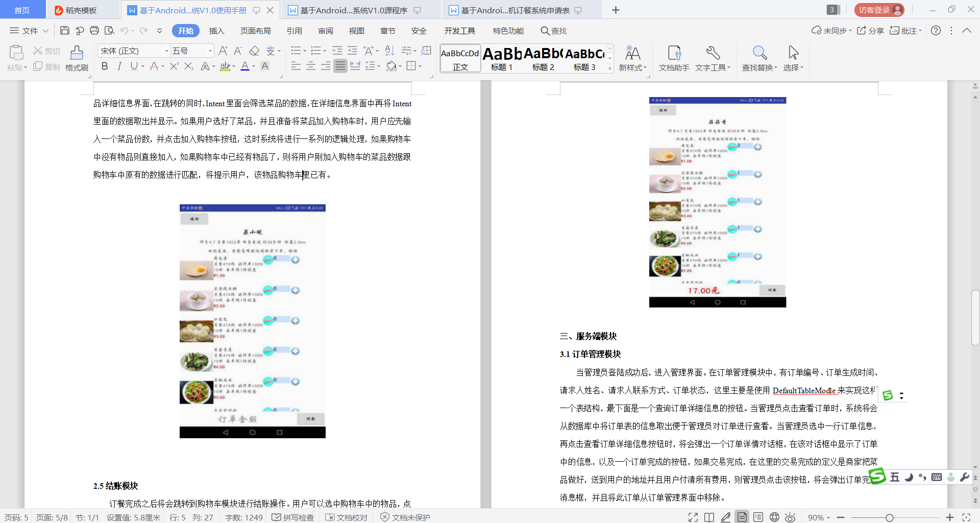The width and height of the screenshot is (980, 523).
Task: Open the 文件 menu dropdown
Action: click(29, 31)
